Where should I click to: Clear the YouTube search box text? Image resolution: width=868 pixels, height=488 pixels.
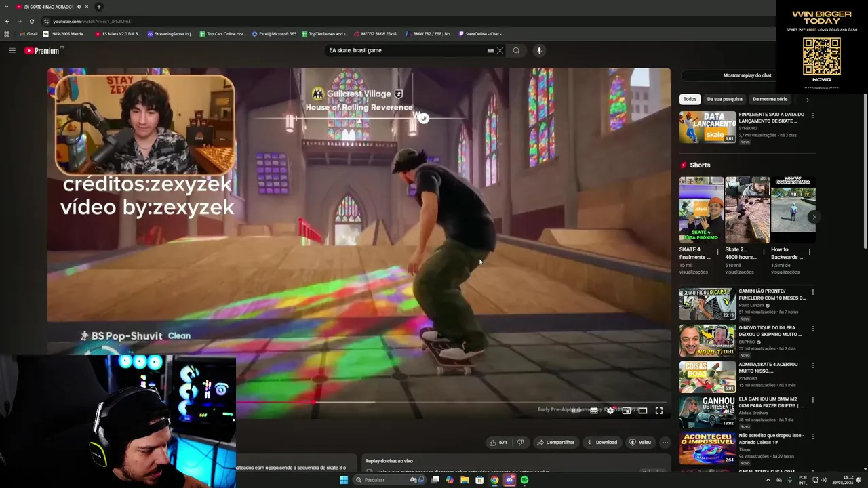click(x=500, y=50)
